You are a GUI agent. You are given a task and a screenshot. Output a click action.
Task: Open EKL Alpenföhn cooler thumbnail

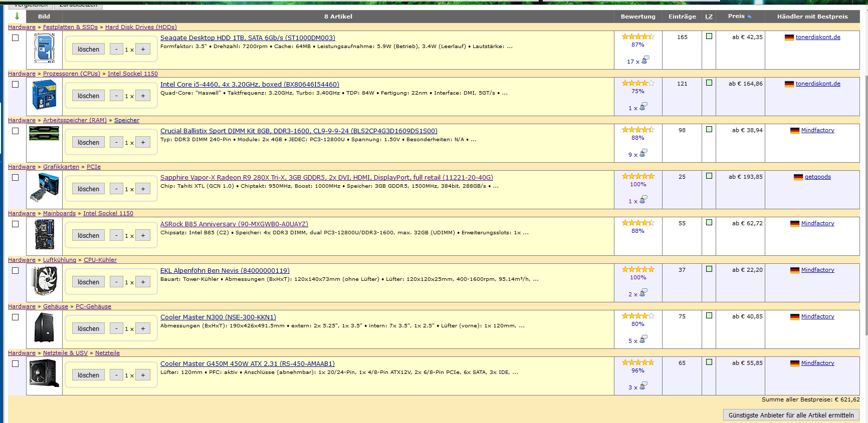coord(44,281)
